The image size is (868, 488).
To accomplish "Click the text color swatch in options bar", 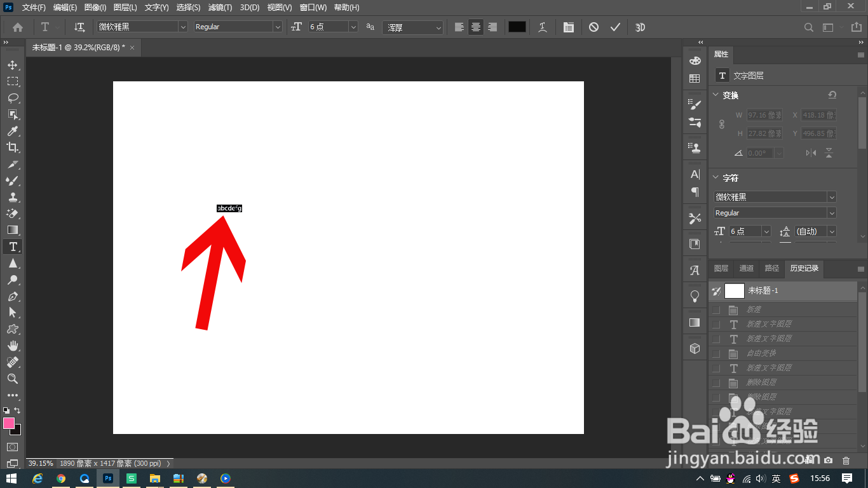I will [517, 27].
